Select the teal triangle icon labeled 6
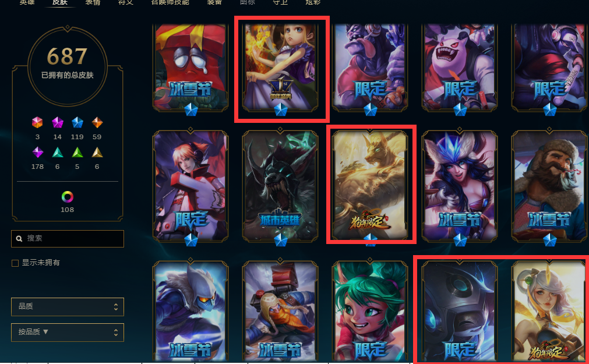Viewport: 589px width, 364px height. (x=58, y=152)
